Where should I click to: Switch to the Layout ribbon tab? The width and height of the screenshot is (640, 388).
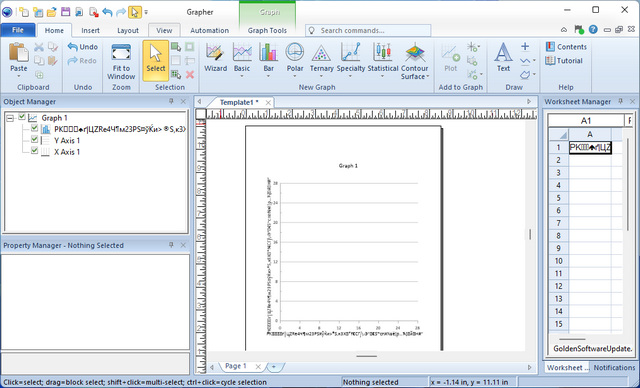(x=128, y=31)
